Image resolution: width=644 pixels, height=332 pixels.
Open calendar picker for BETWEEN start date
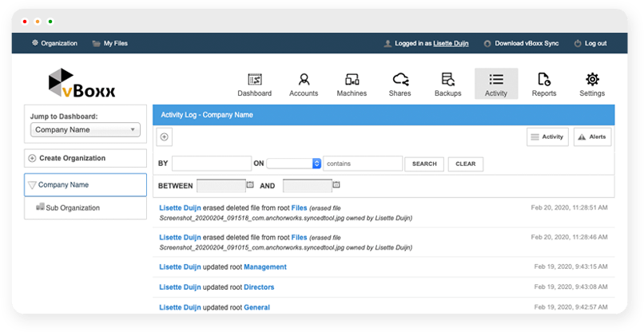click(250, 185)
